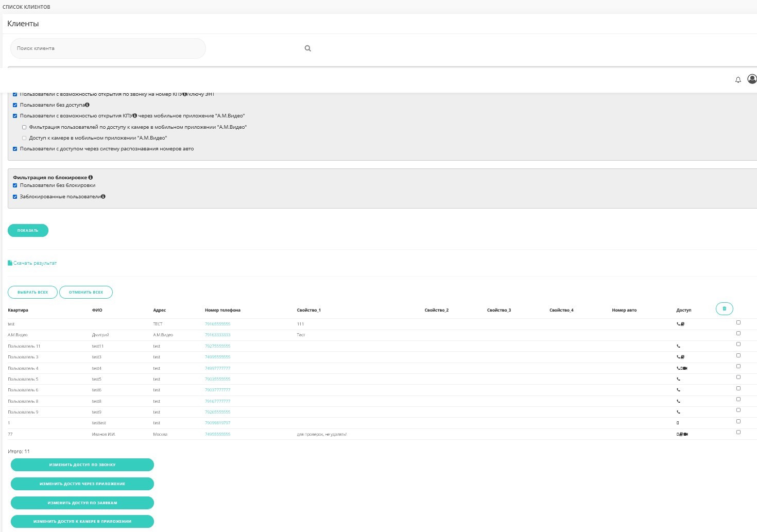Screen dimensions: 757x532
Task: Click mobile access icon in testtest row
Action: click(678, 423)
